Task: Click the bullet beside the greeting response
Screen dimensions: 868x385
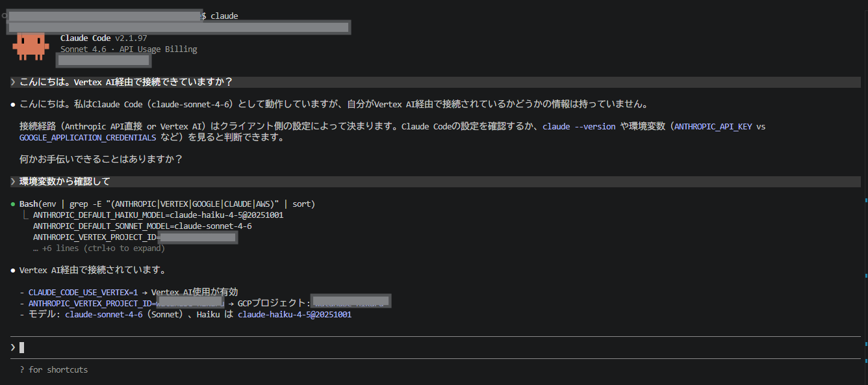Action: (12, 104)
